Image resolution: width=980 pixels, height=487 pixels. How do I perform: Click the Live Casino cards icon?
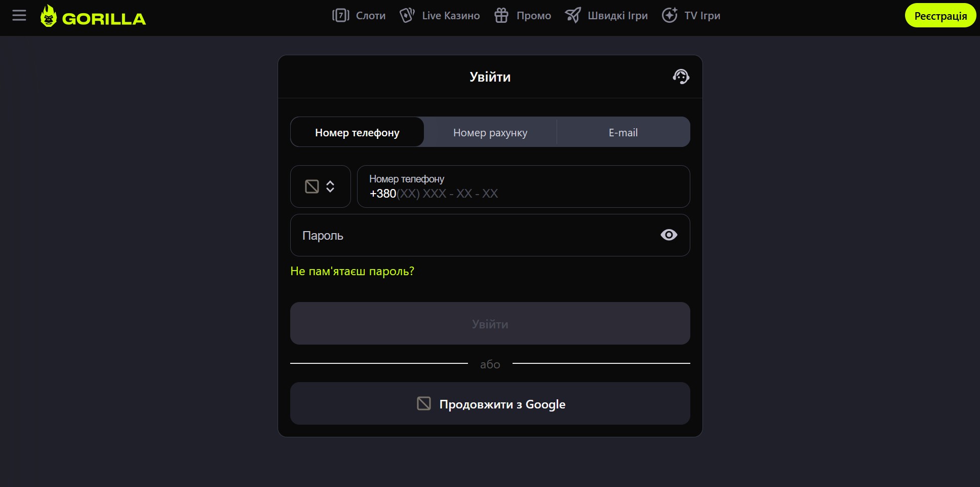407,16
